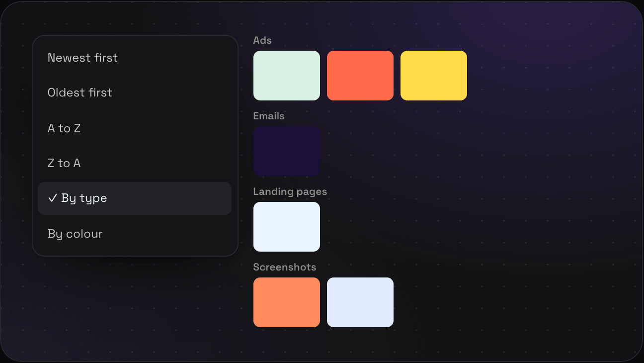
Task: Select the red-orange Ads thumbnail
Action: click(360, 76)
